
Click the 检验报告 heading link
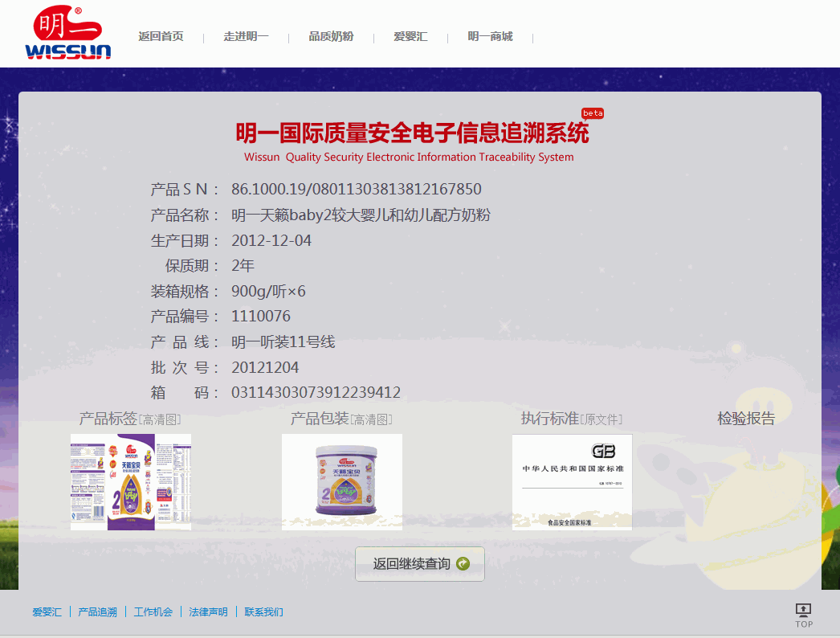pos(746,418)
